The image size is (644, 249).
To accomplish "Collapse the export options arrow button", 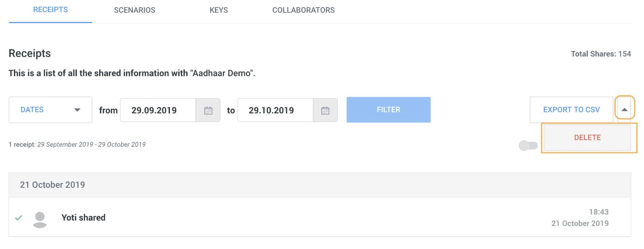I will coord(624,109).
